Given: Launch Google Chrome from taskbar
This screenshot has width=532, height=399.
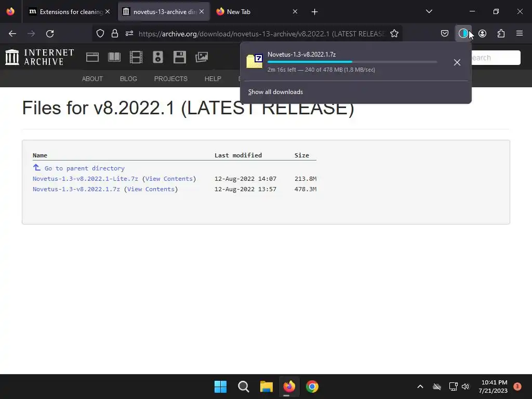Looking at the screenshot, I should pyautogui.click(x=312, y=387).
